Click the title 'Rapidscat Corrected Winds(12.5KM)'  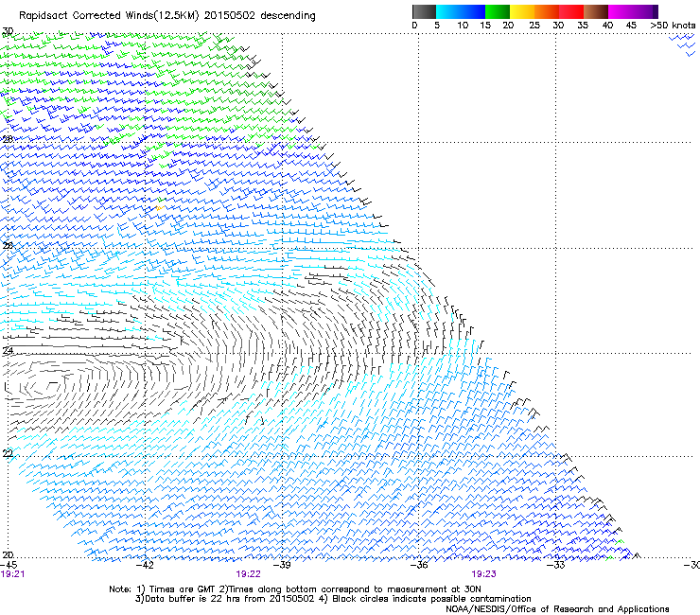[109, 16]
